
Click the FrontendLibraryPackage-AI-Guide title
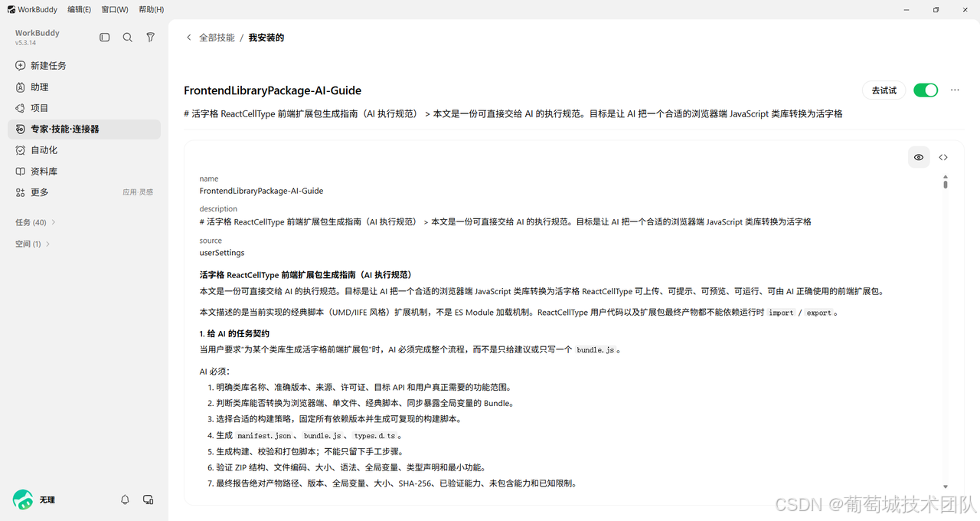click(x=273, y=90)
